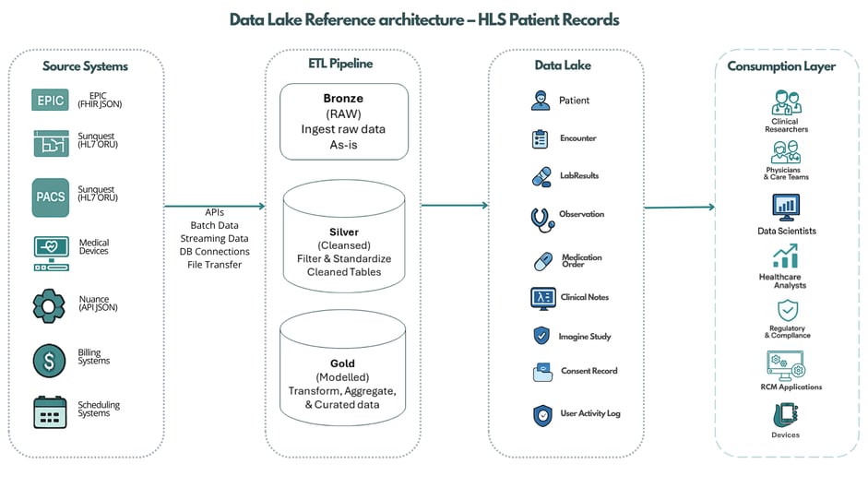Click the 'Scheduling Systems' label
Screen dimensions: 868x488
pyautogui.click(x=99, y=409)
